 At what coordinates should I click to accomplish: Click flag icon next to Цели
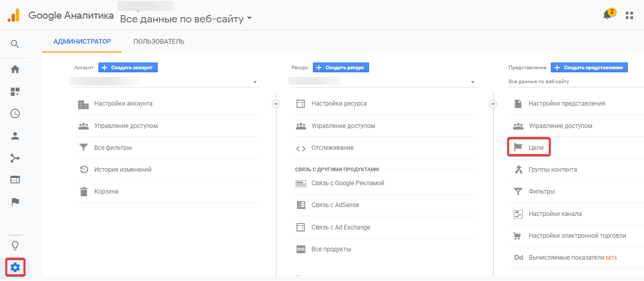click(518, 148)
